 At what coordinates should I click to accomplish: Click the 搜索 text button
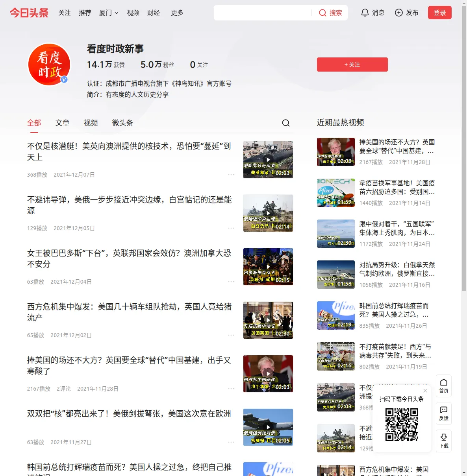[336, 13]
